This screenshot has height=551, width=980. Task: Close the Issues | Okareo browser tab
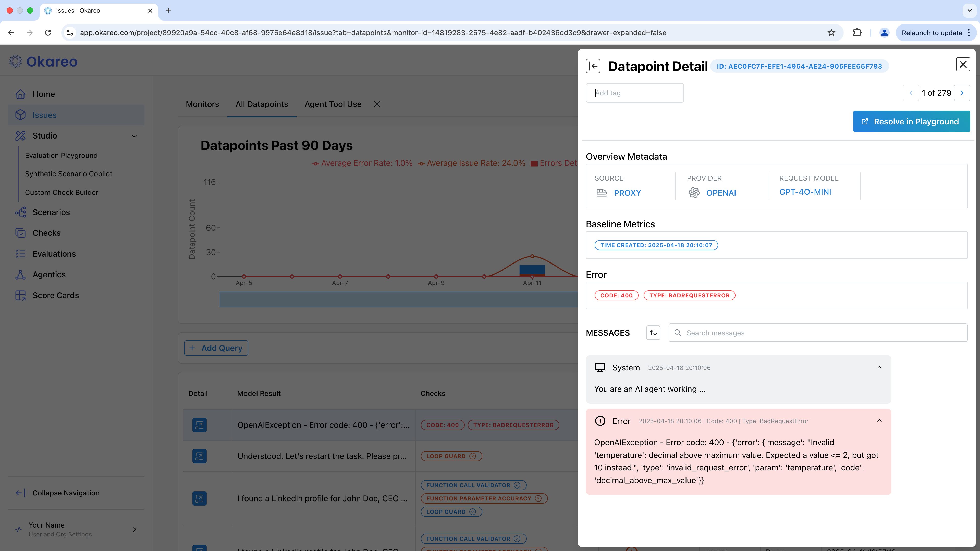click(150, 11)
